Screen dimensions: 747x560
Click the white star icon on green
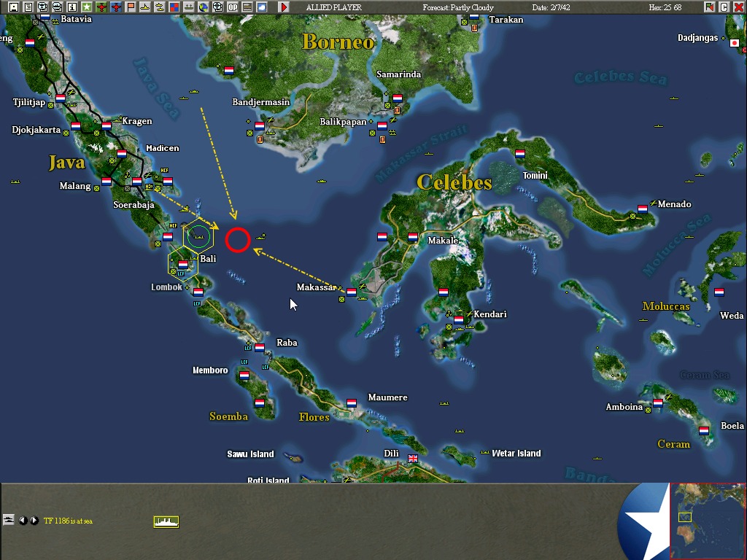point(86,7)
